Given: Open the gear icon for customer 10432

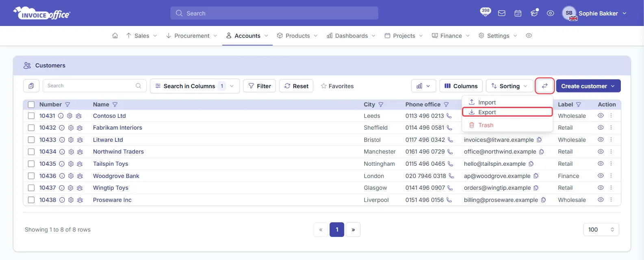Looking at the screenshot, I should point(71,128).
